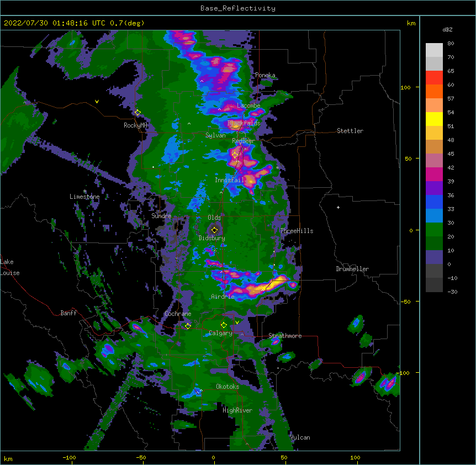
Task: Click the Calgary city label
Action: [x=221, y=333]
